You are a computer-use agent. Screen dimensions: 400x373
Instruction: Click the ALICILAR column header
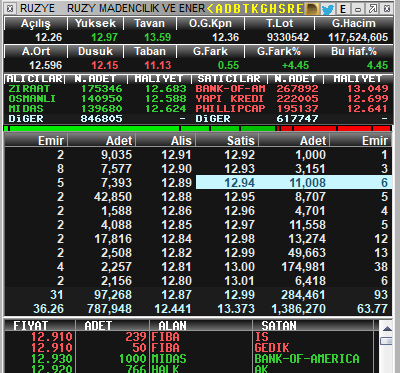click(35, 79)
